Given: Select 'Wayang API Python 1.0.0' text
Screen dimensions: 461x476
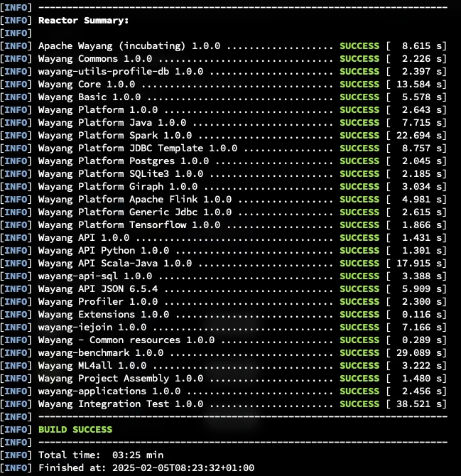Looking at the screenshot, I should click(x=104, y=251).
